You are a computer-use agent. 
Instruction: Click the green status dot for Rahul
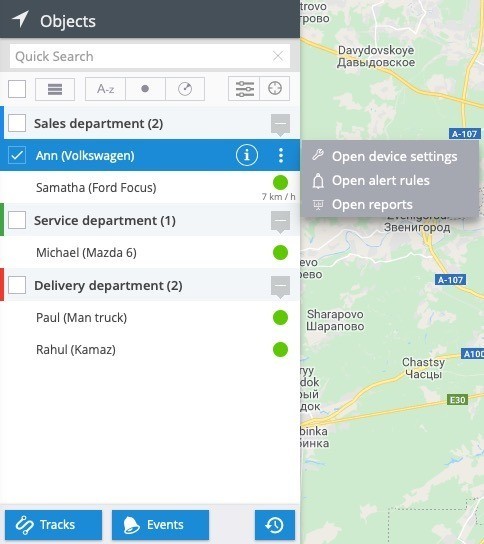click(280, 349)
